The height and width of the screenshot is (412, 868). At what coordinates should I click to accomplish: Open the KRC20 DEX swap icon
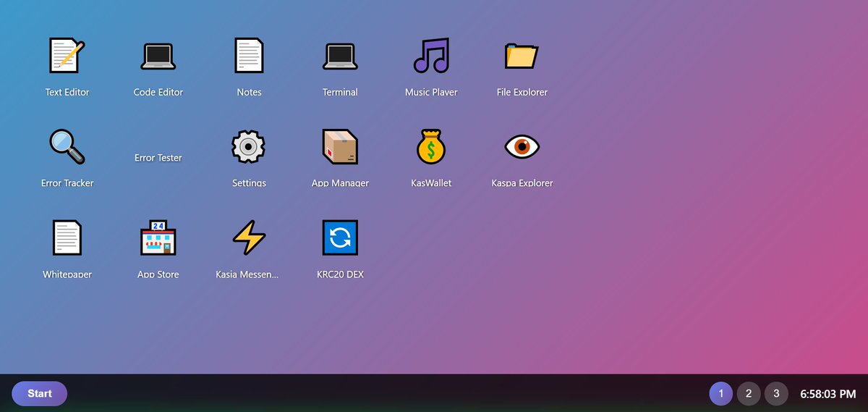pos(340,237)
